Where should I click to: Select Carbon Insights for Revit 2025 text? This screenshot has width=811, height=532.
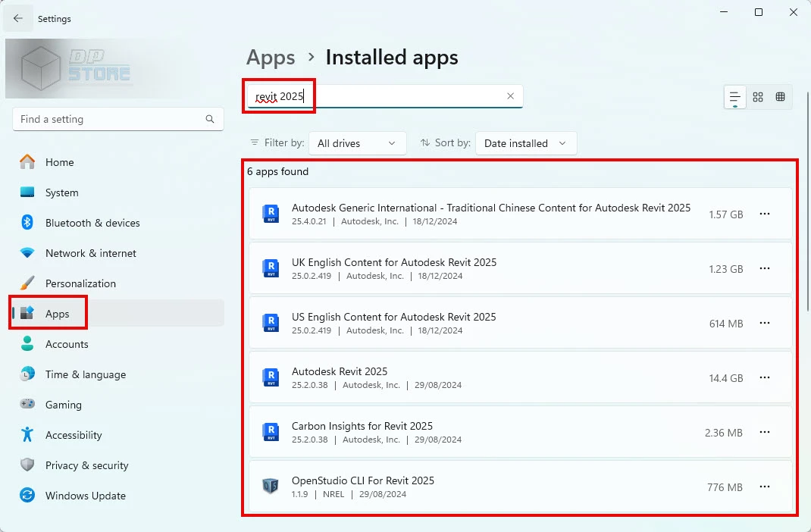(362, 426)
